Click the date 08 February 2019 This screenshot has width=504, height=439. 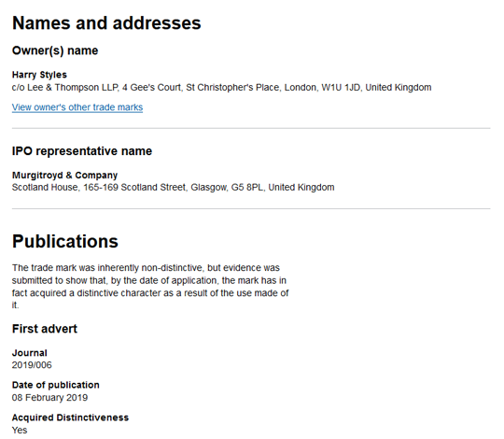49,398
